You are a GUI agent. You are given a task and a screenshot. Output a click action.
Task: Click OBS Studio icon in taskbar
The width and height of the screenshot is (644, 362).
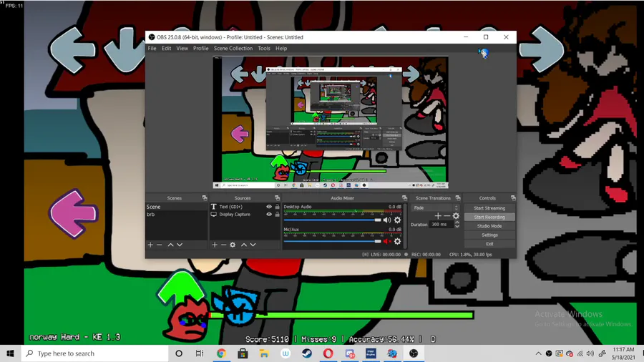414,353
